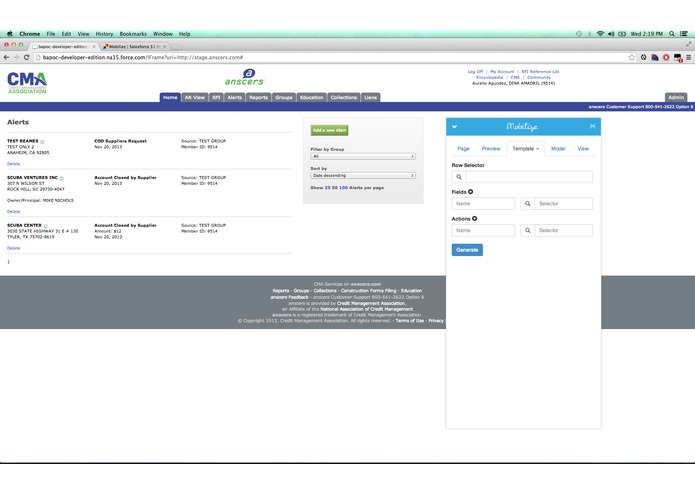
Task: Open the My Account link
Action: (x=502, y=71)
